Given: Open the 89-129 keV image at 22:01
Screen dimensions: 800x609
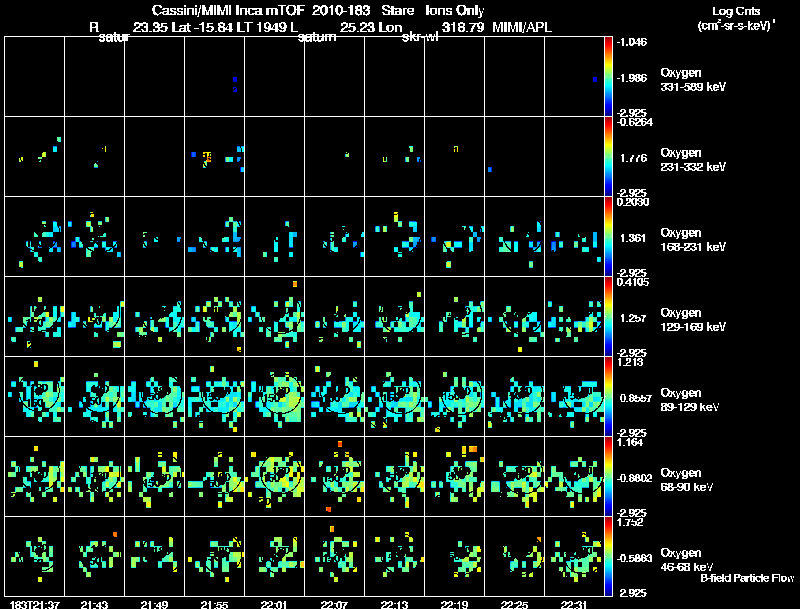Looking at the screenshot, I should tap(274, 396).
